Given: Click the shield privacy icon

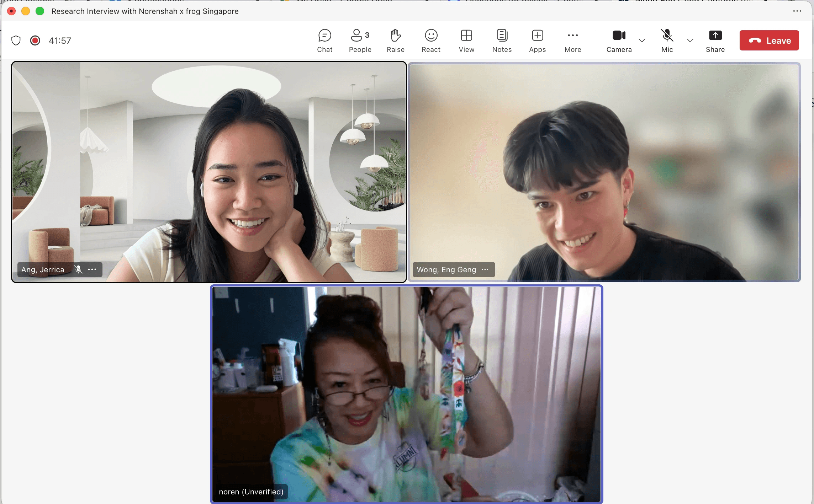Looking at the screenshot, I should pos(16,41).
